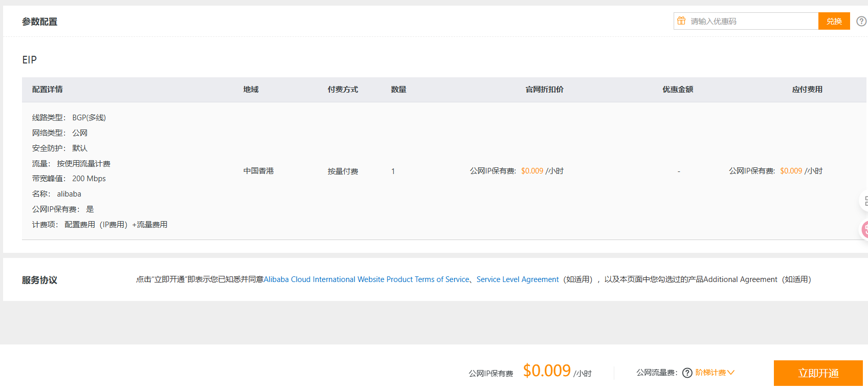Click the gift icon in coupon field
The height and width of the screenshot is (390, 868).
click(x=681, y=21)
